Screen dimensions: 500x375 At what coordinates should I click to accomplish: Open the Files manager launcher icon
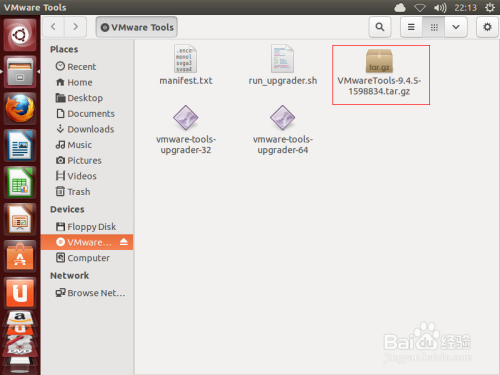click(x=20, y=72)
